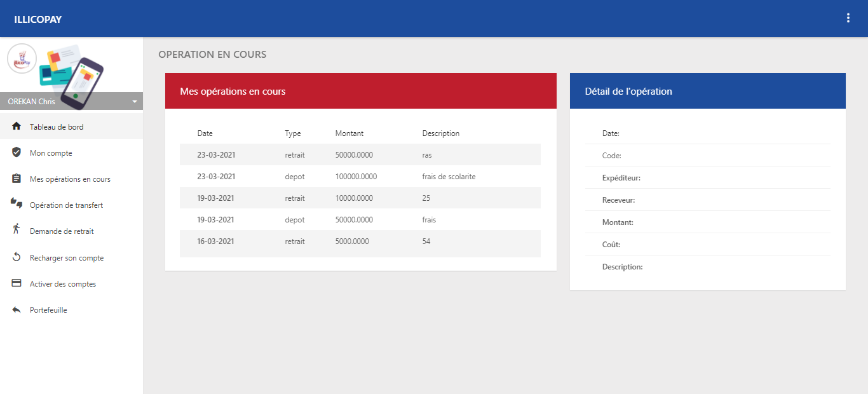
Task: Select the 19-03-2021 depot row's frais description
Action: click(429, 219)
